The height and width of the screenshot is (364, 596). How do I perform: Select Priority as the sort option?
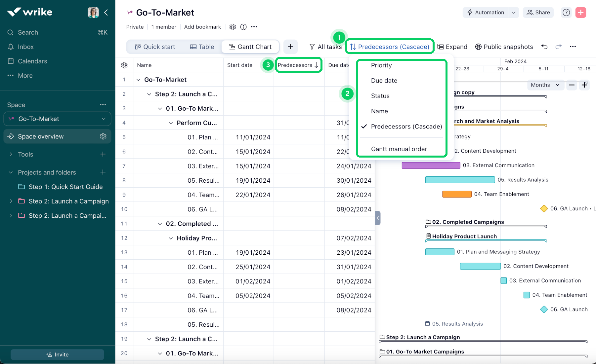(x=381, y=65)
